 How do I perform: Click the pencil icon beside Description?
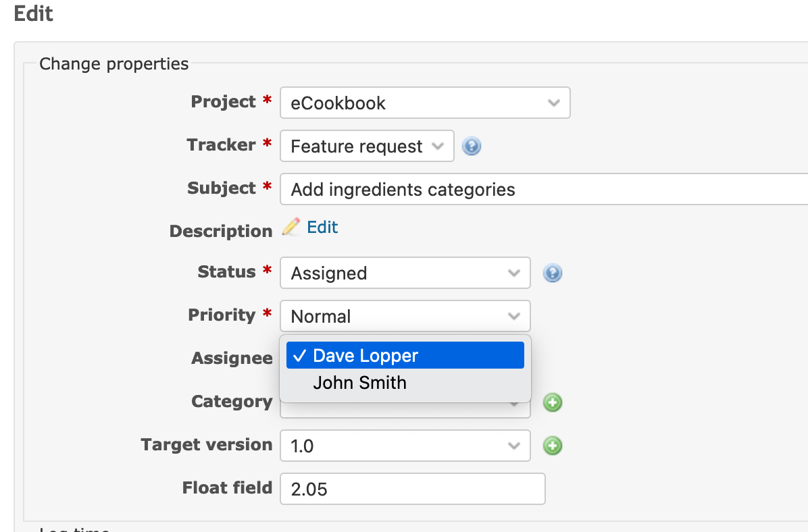click(291, 227)
